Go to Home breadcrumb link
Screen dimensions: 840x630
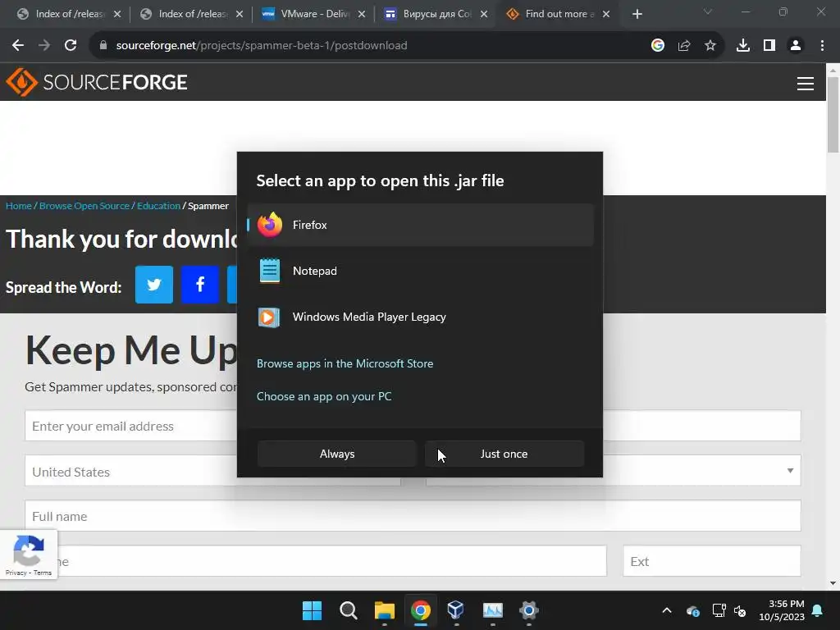[x=19, y=206]
